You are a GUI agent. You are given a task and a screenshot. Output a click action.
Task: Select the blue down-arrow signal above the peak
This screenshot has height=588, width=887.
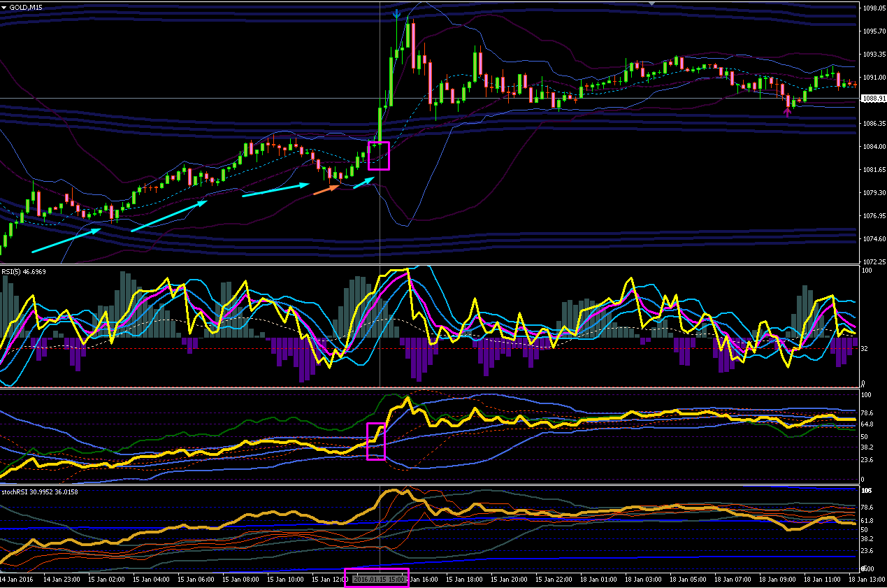click(x=397, y=13)
